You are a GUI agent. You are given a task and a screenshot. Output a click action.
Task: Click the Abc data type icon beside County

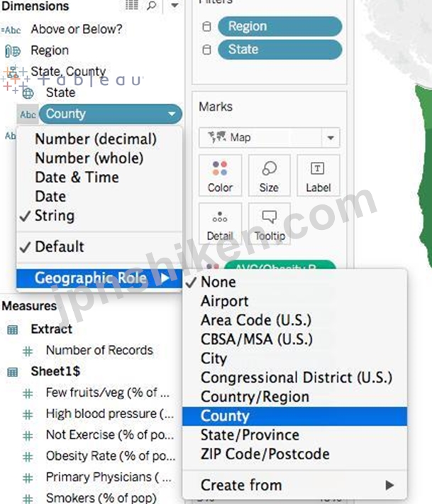coord(28,114)
